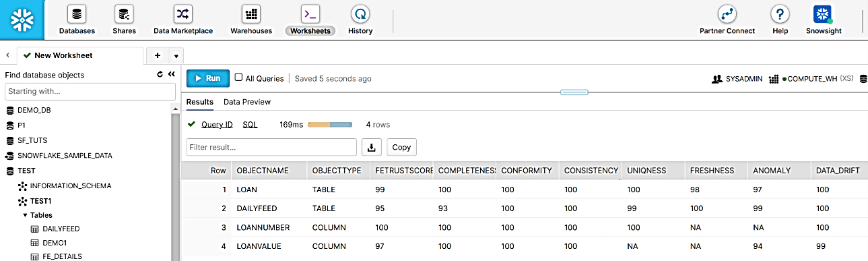Viewport: 868px width, 261px height.
Task: Click the DAILYFEED table icon
Action: (35, 229)
